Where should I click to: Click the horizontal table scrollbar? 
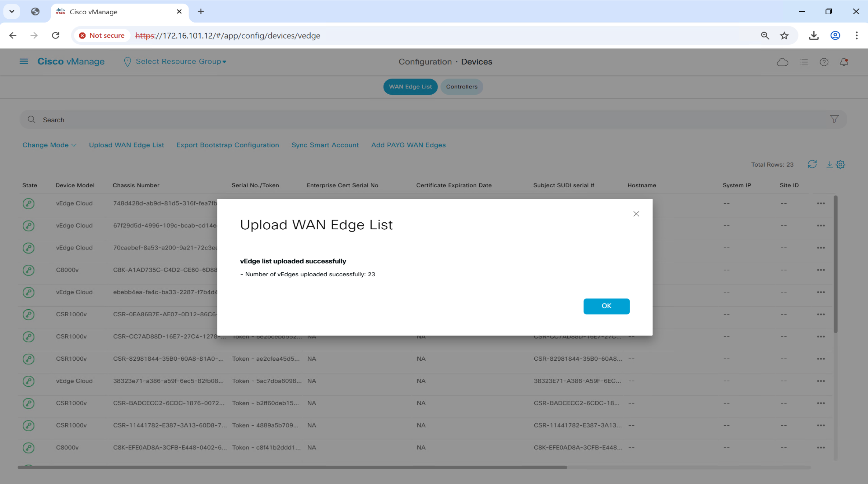click(292, 467)
